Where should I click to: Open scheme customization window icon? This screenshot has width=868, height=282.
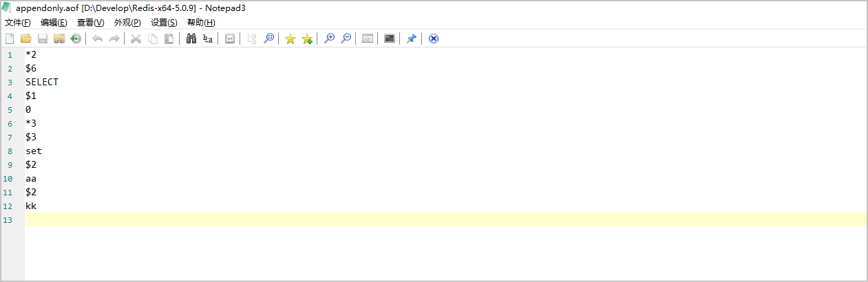click(368, 39)
